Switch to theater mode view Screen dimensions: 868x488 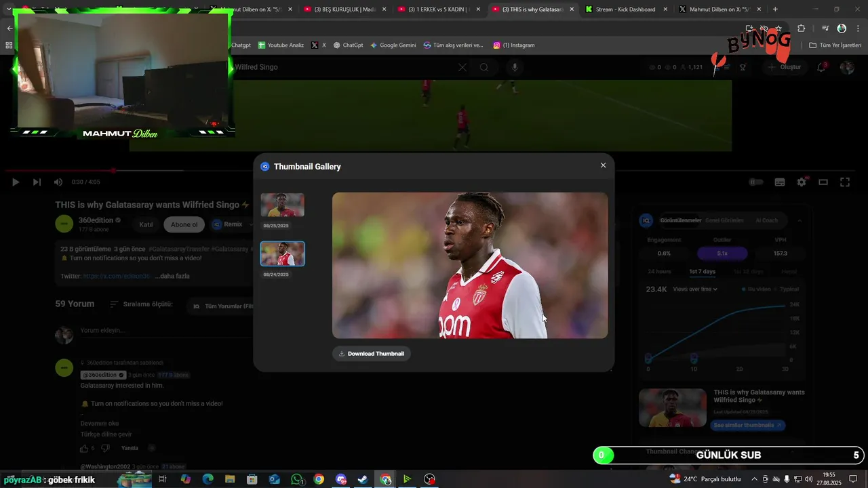point(823,182)
